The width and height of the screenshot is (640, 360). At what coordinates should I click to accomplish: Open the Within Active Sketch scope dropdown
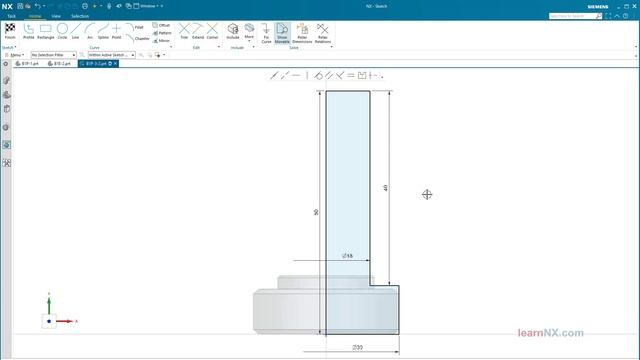click(x=111, y=55)
